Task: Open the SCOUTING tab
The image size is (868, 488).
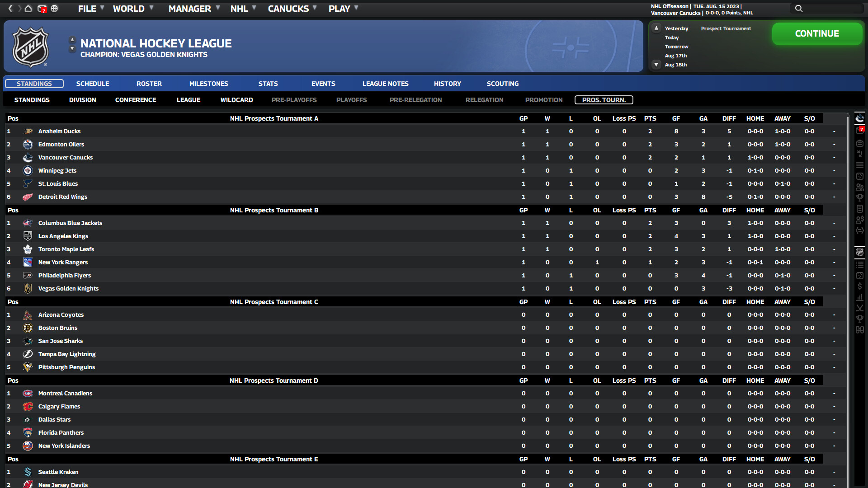Action: 502,84
